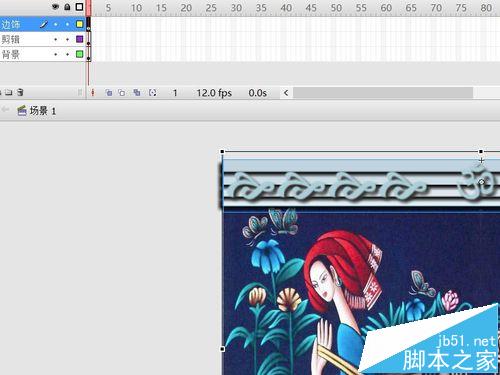Click purple outline swatch of 剪辑 layer
This screenshot has width=500, height=375.
[79, 39]
